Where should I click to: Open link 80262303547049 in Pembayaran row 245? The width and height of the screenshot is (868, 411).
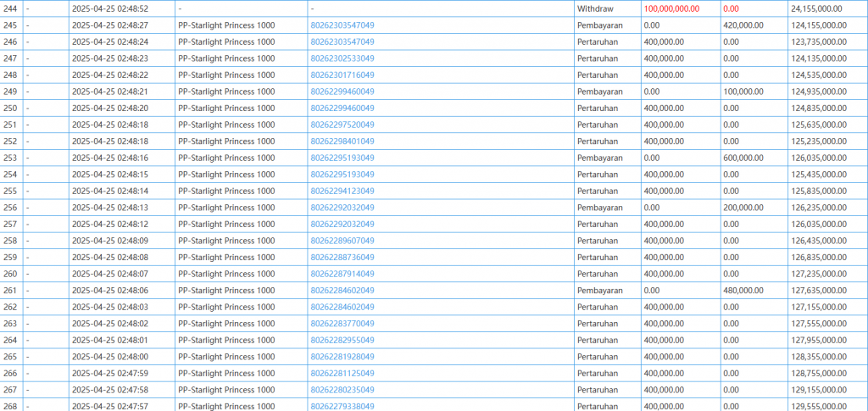(x=342, y=25)
